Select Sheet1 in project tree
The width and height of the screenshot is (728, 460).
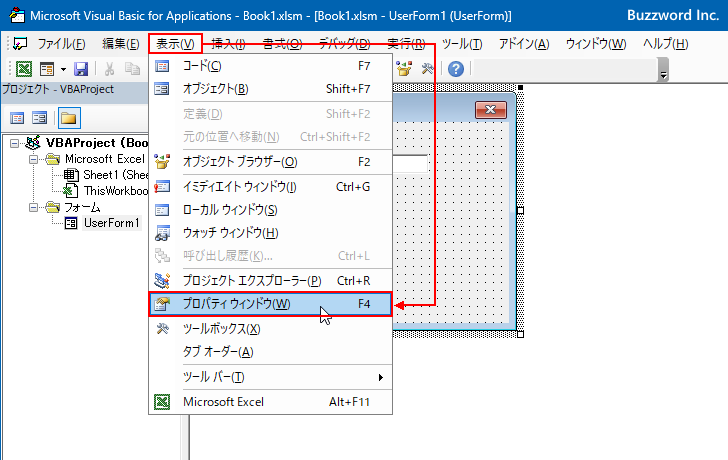pos(116,175)
